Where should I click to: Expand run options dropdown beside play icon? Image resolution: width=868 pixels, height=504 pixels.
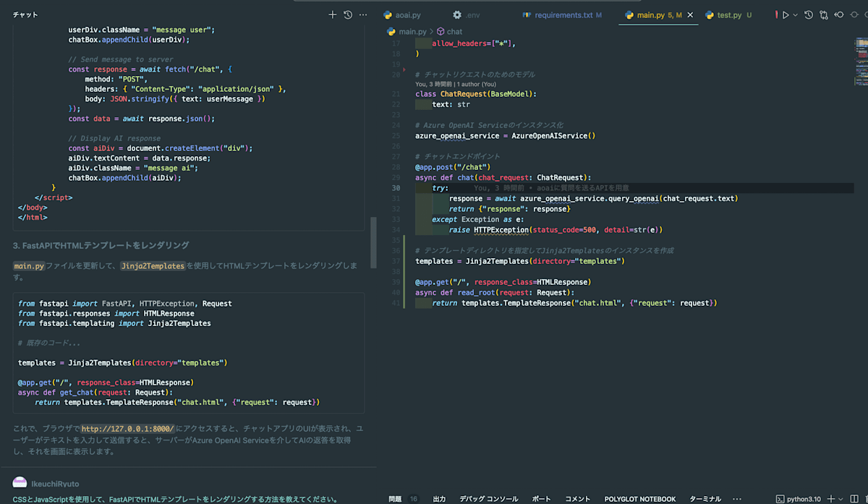click(x=796, y=14)
